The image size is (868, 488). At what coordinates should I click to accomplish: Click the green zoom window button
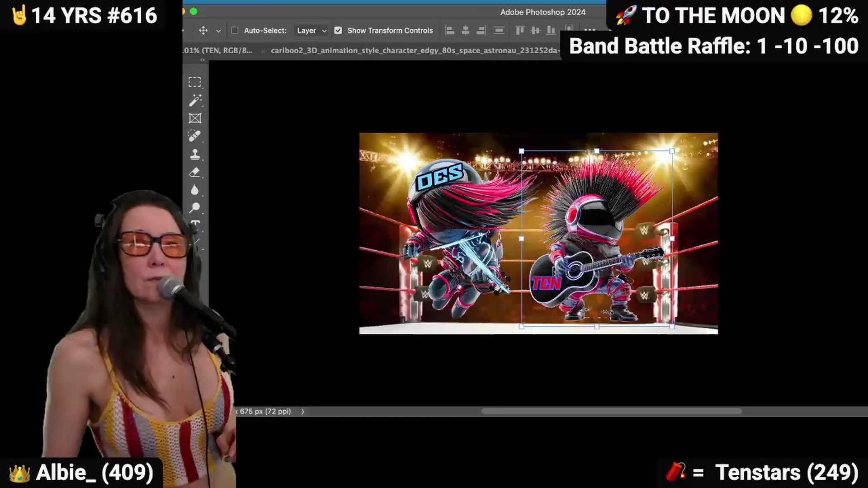click(x=194, y=11)
